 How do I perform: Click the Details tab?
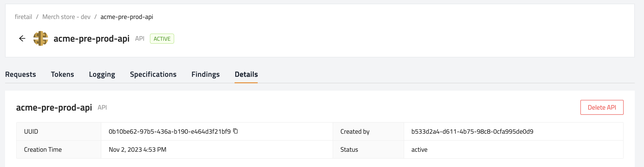pos(246,74)
